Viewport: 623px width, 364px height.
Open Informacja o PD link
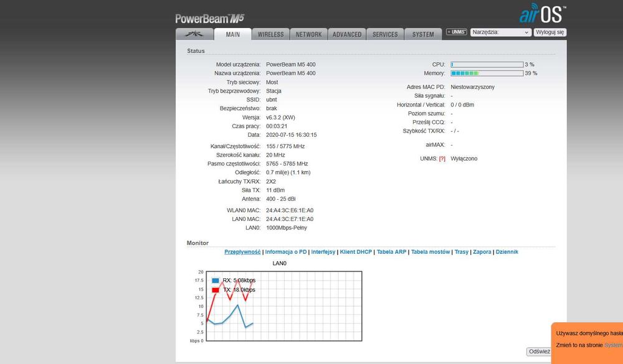(x=286, y=252)
